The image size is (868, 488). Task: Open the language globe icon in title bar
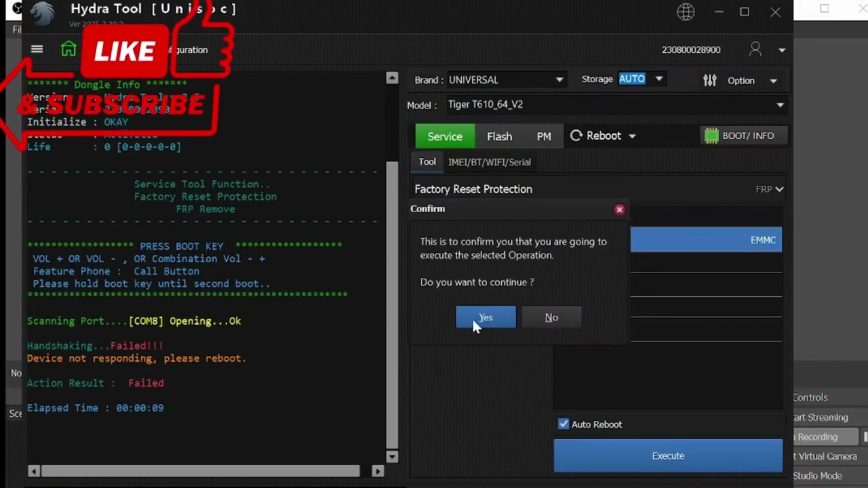pos(686,12)
